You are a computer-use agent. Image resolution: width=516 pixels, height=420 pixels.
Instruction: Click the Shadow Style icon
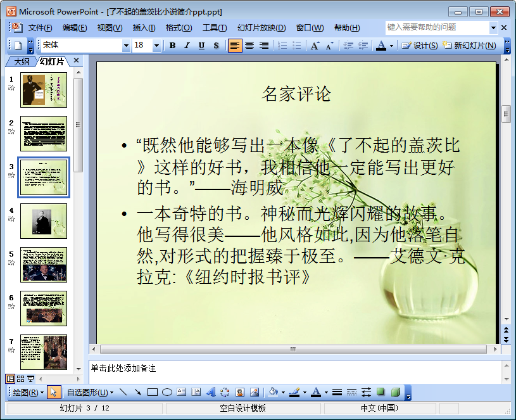tap(381, 392)
